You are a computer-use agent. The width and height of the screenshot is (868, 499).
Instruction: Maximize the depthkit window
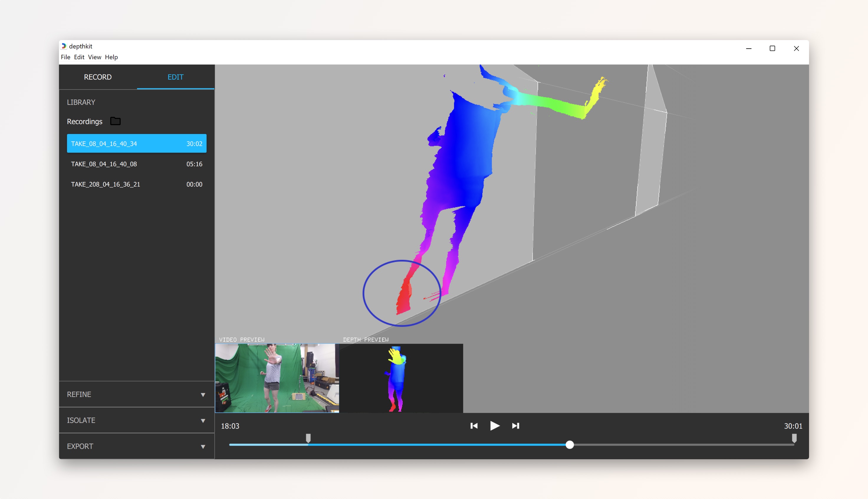point(772,49)
